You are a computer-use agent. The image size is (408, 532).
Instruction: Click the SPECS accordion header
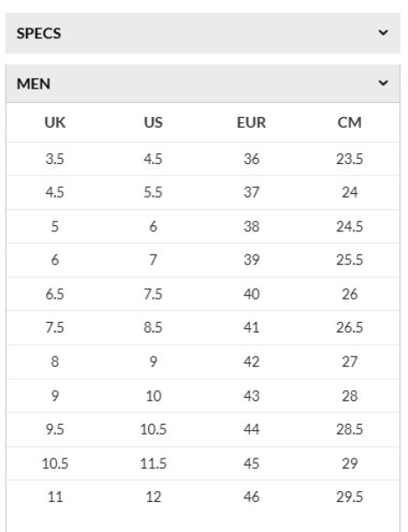(x=202, y=34)
